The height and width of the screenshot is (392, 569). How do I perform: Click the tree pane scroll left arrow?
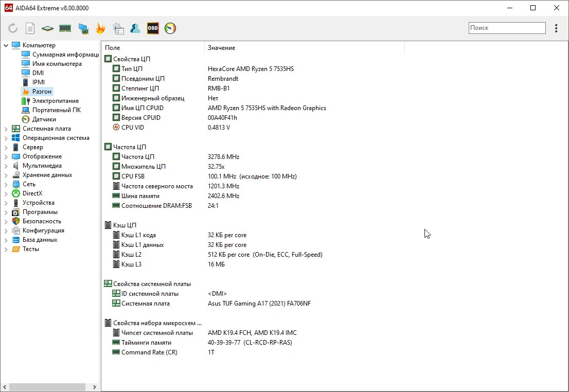(5, 387)
